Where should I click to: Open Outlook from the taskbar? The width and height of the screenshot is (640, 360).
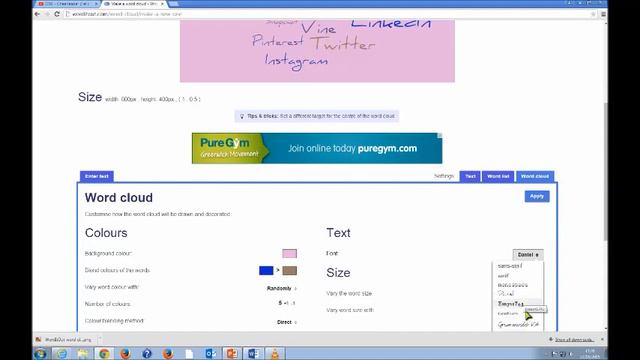pyautogui.click(x=211, y=353)
